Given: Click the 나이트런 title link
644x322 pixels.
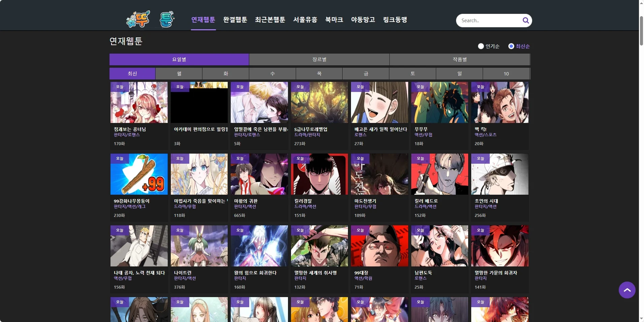Looking at the screenshot, I should pyautogui.click(x=183, y=272).
